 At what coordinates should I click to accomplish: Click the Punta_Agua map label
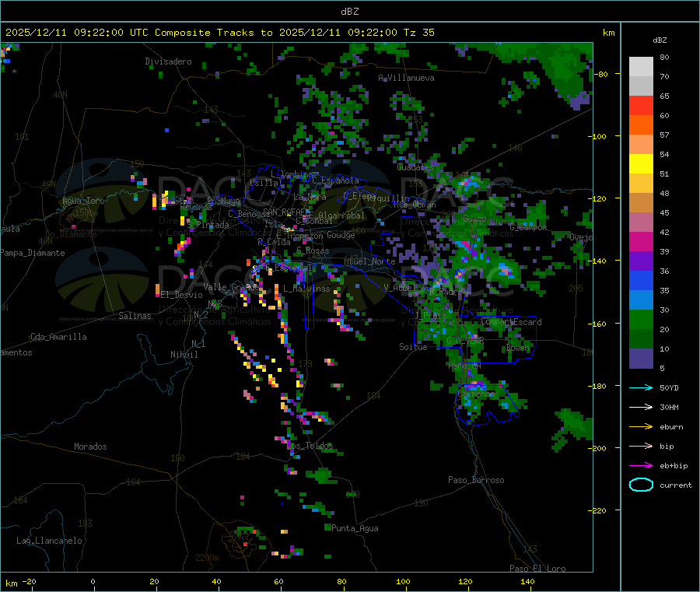pyautogui.click(x=355, y=528)
